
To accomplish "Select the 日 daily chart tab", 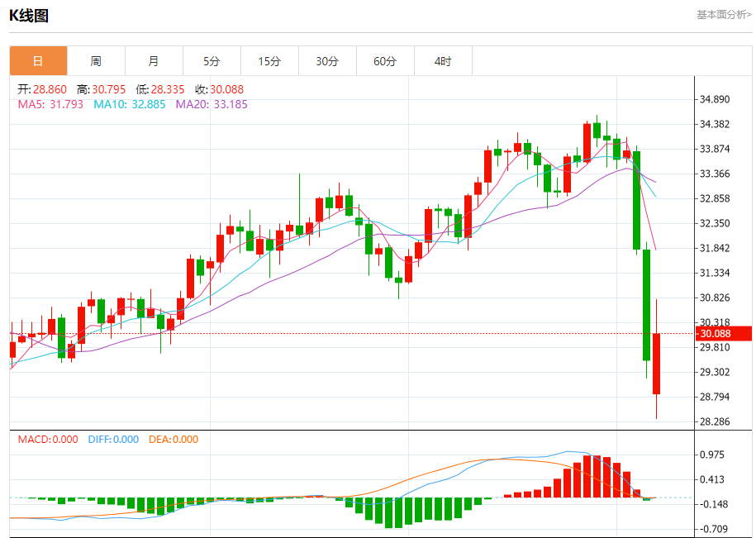I will tap(38, 61).
